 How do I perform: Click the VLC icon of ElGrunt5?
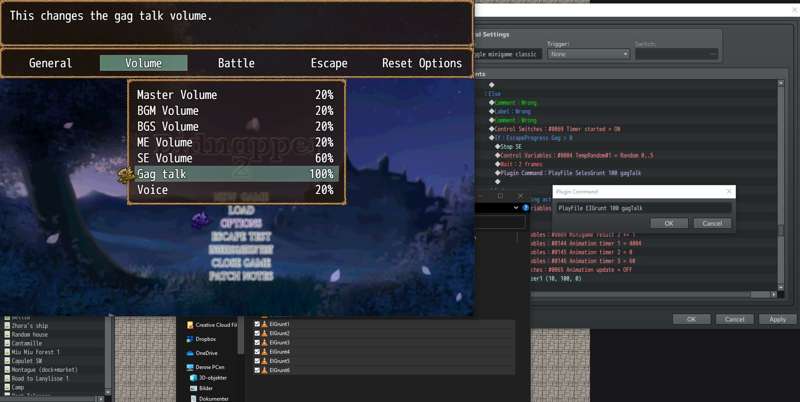[264, 361]
